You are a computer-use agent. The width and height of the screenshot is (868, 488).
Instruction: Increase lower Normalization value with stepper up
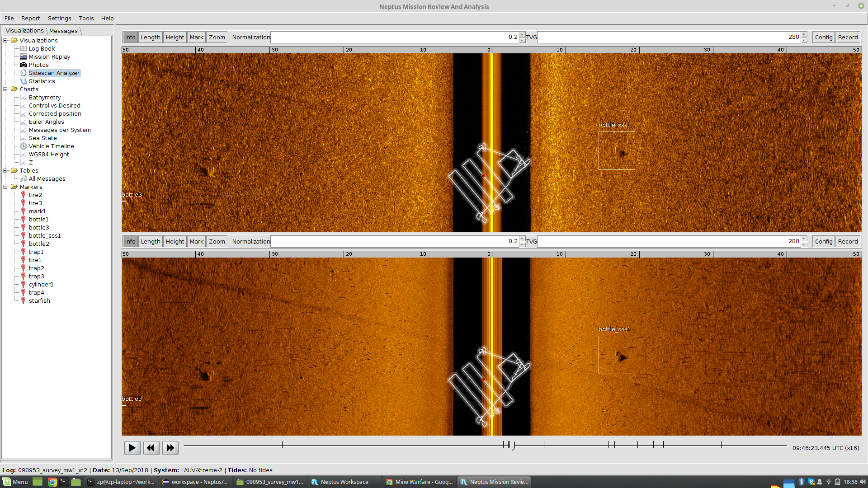522,239
